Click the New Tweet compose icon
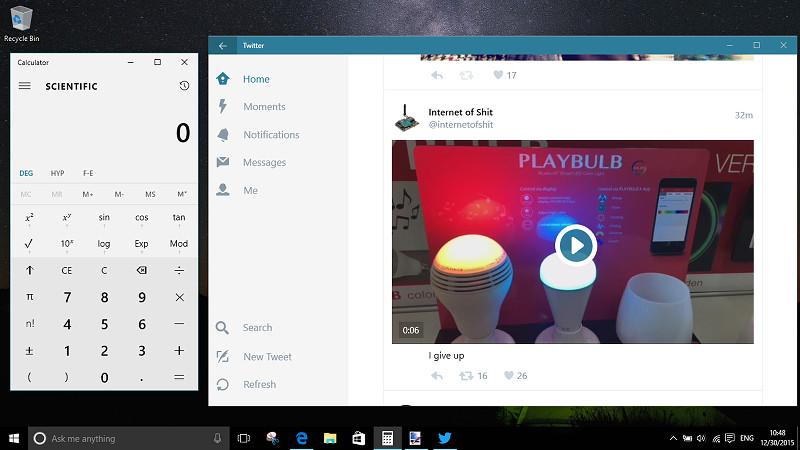The height and width of the screenshot is (450, 800). (222, 356)
